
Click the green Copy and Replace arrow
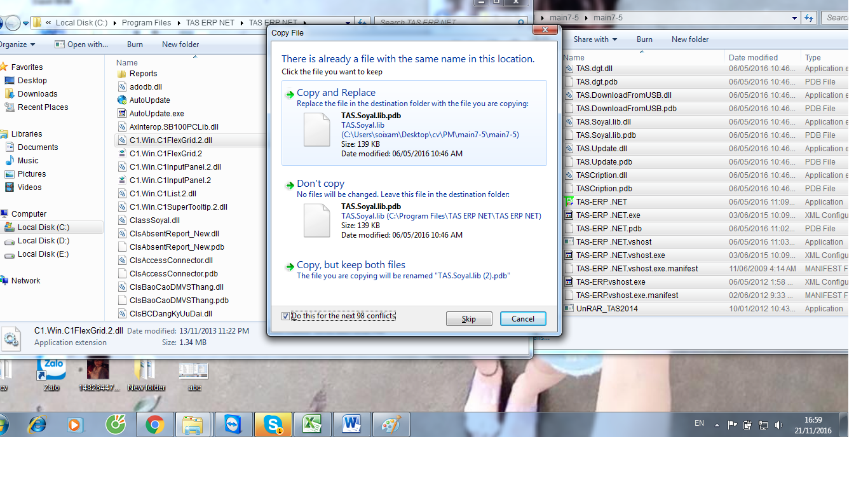click(x=290, y=94)
